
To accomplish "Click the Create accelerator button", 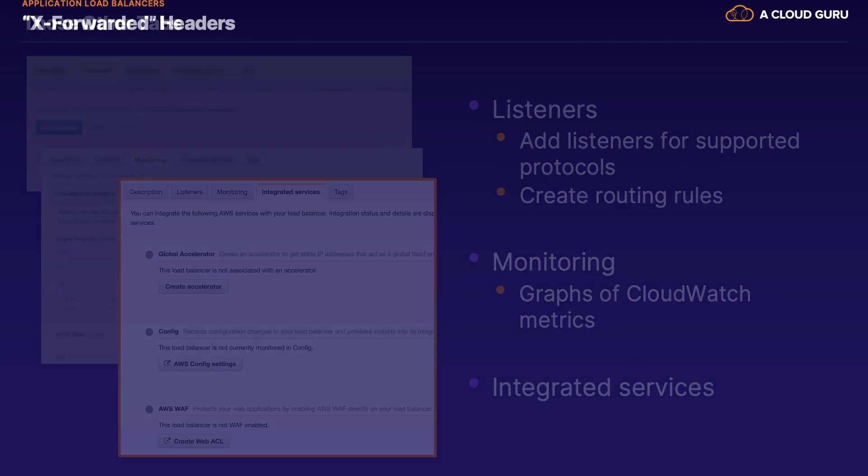I will [193, 286].
